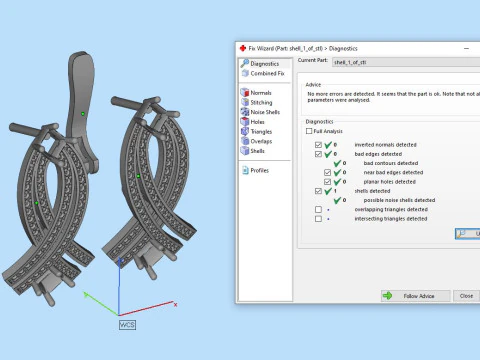The image size is (480, 360).
Task: Click the Diagnostics magnifier icon
Action: [245, 63]
